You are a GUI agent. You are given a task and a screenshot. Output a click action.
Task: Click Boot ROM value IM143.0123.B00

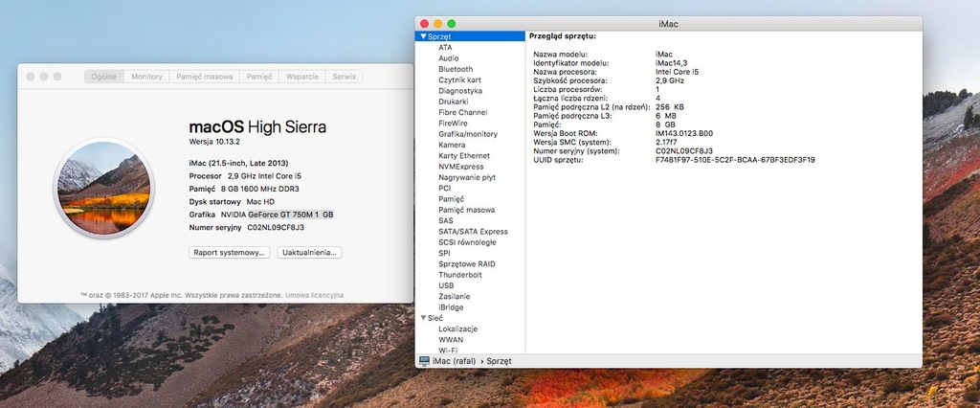(x=683, y=133)
